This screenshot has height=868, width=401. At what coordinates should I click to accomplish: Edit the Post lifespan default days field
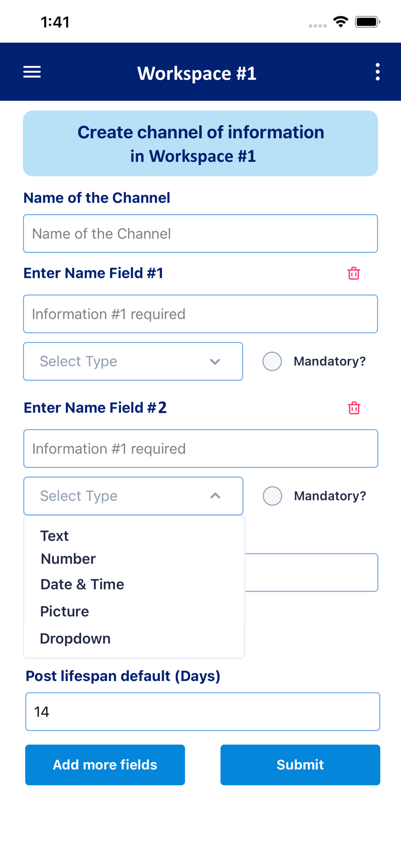pyautogui.click(x=202, y=712)
